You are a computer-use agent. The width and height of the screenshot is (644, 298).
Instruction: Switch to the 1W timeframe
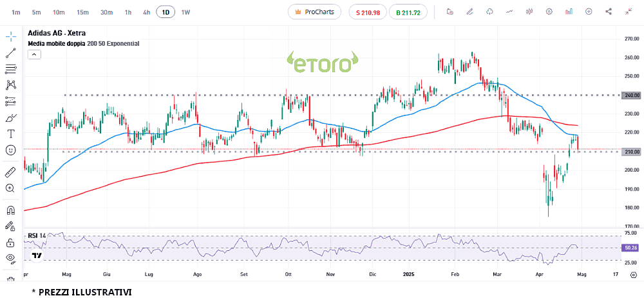click(x=185, y=12)
